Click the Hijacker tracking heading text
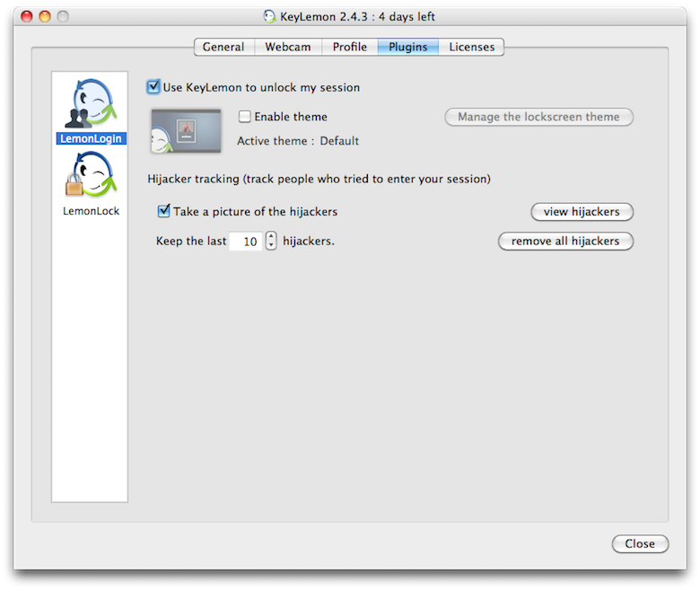This screenshot has width=700, height=590. [x=319, y=179]
